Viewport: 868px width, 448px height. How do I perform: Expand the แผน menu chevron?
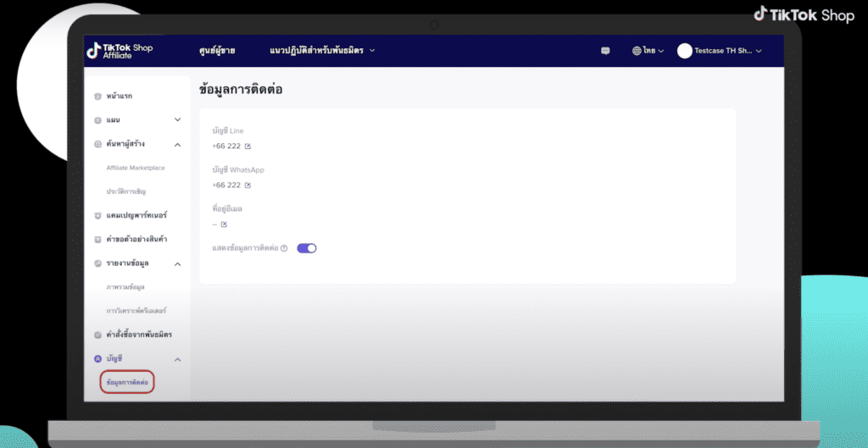[x=178, y=119]
